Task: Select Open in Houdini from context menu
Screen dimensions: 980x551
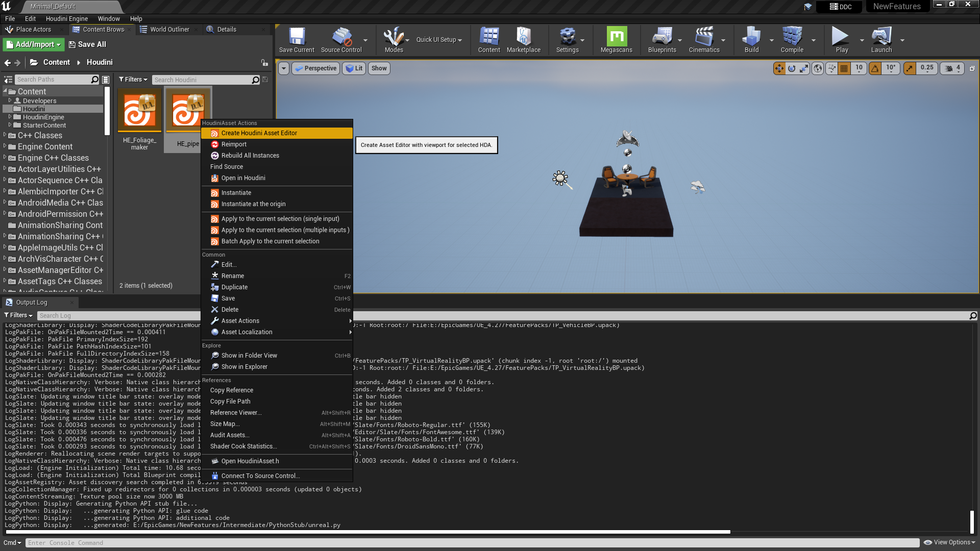Action: (243, 178)
